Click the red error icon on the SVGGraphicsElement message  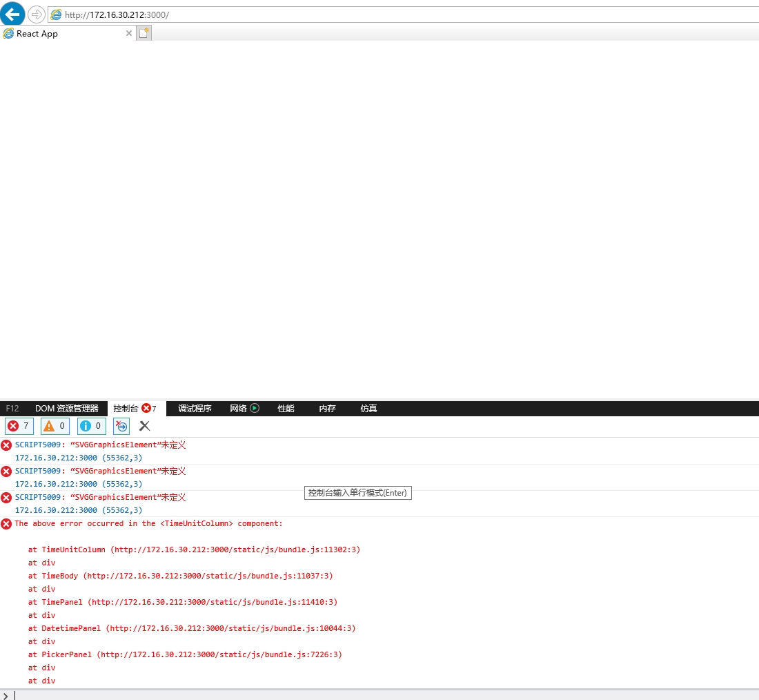pyautogui.click(x=6, y=445)
